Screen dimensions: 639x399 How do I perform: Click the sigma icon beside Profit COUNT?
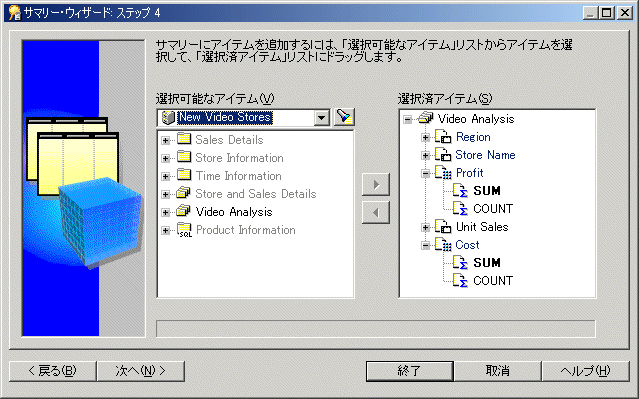coord(461,209)
